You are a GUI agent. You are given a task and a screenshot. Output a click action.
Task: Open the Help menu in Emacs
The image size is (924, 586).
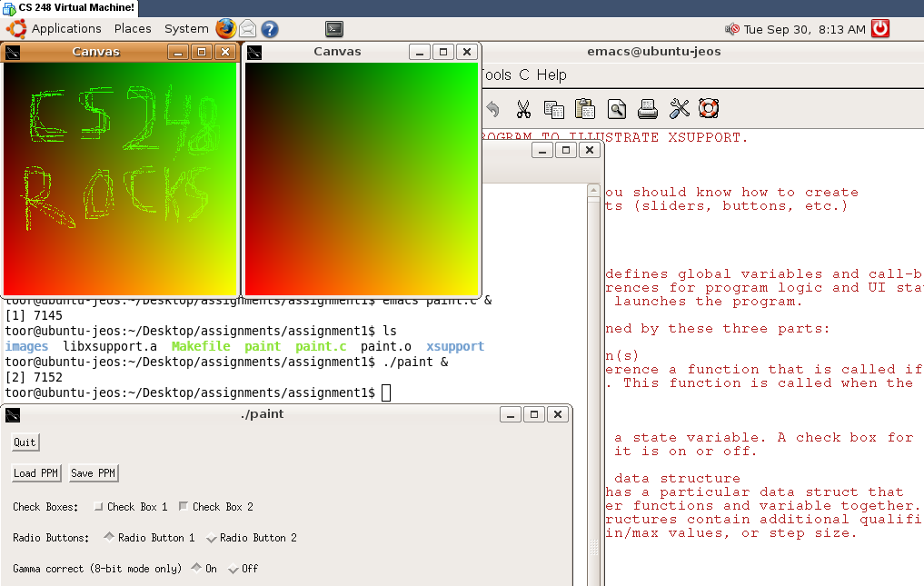click(551, 75)
